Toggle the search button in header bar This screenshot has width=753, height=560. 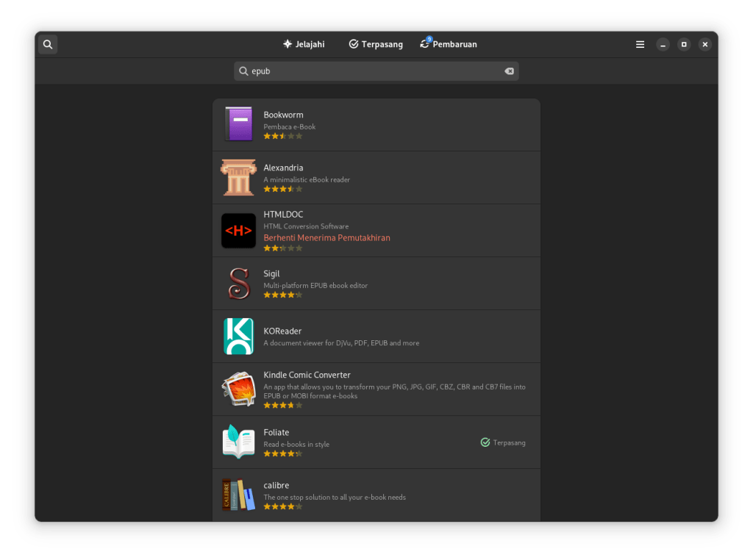(x=48, y=44)
